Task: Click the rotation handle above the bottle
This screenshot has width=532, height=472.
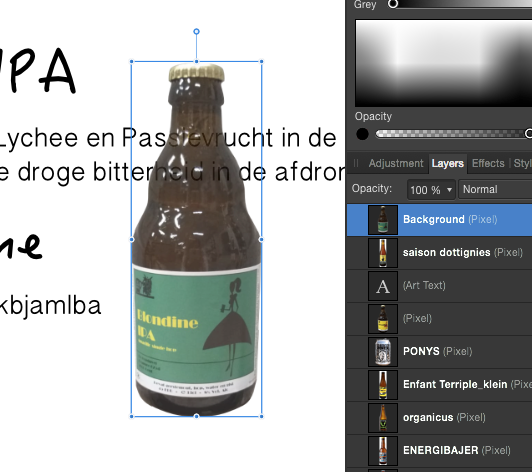Action: (x=196, y=32)
